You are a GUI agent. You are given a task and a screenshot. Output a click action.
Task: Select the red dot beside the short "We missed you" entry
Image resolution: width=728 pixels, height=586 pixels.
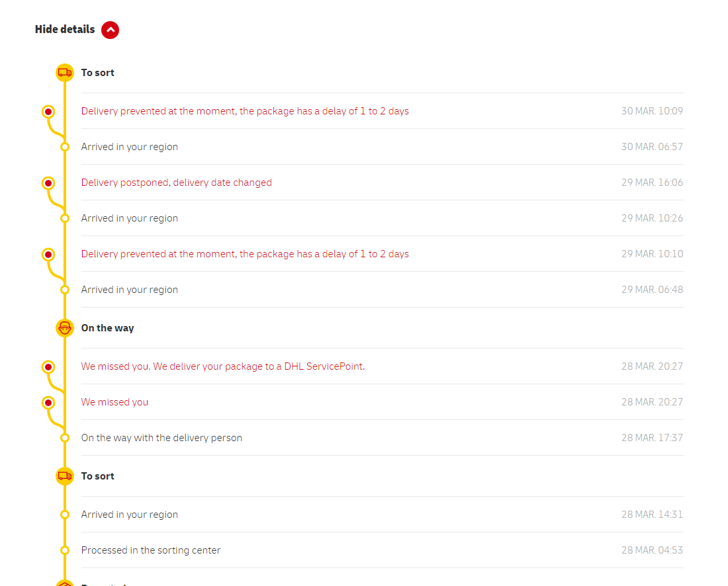[48, 403]
